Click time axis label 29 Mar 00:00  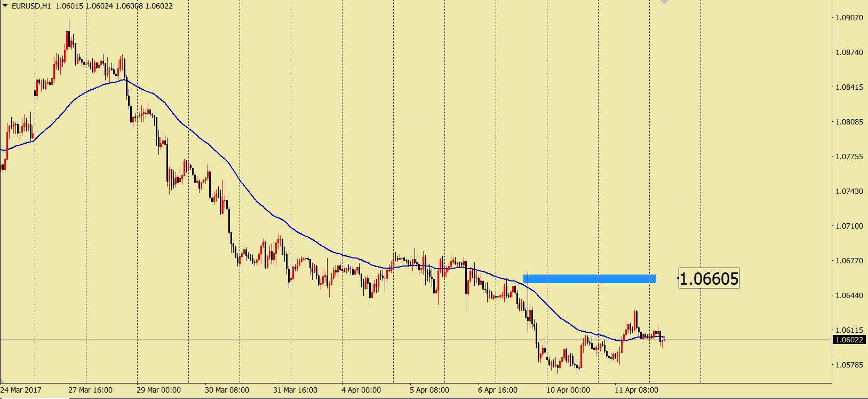pos(158,390)
